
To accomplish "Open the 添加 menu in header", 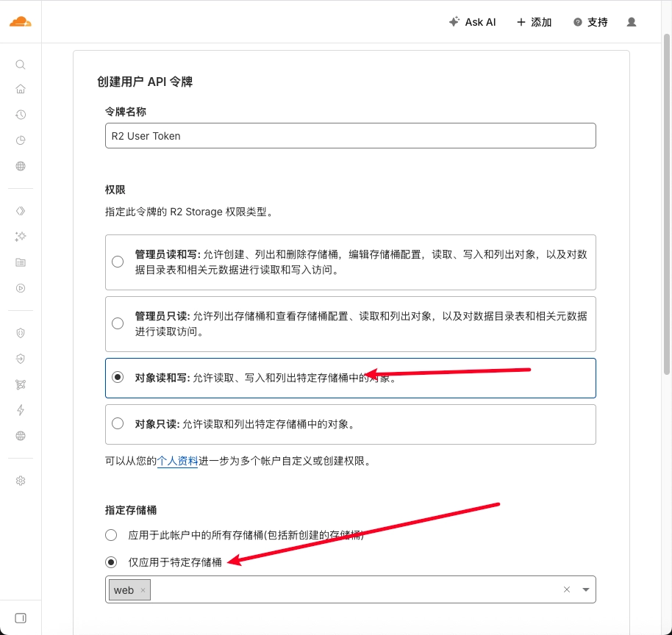I will [x=535, y=22].
